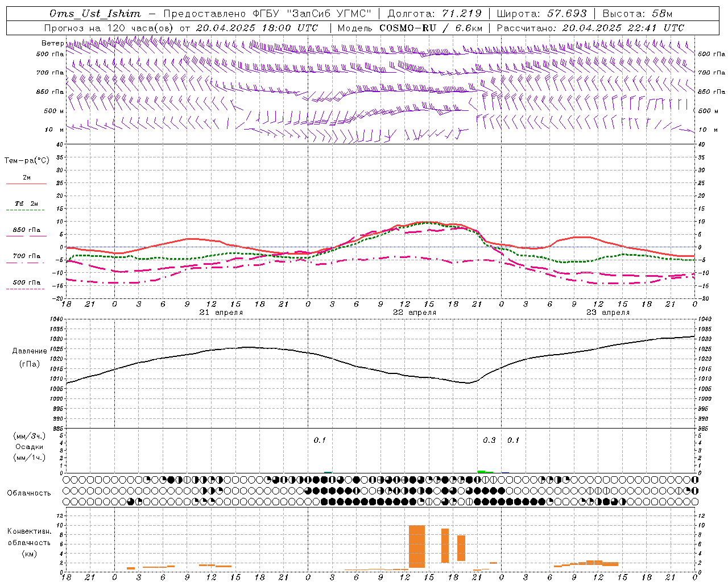The width and height of the screenshot is (728, 582).
Task: Click the Модель COSMO-RU / 6.6км label
Action: click(410, 28)
